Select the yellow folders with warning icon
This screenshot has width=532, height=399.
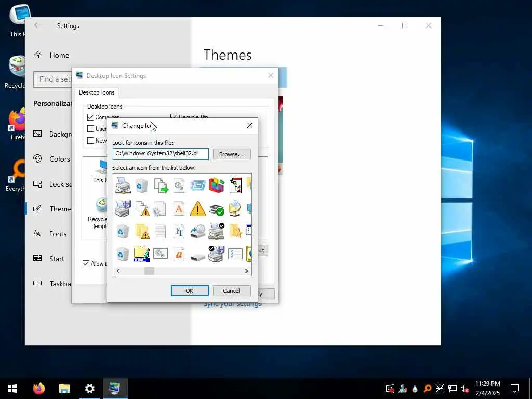[142, 231]
